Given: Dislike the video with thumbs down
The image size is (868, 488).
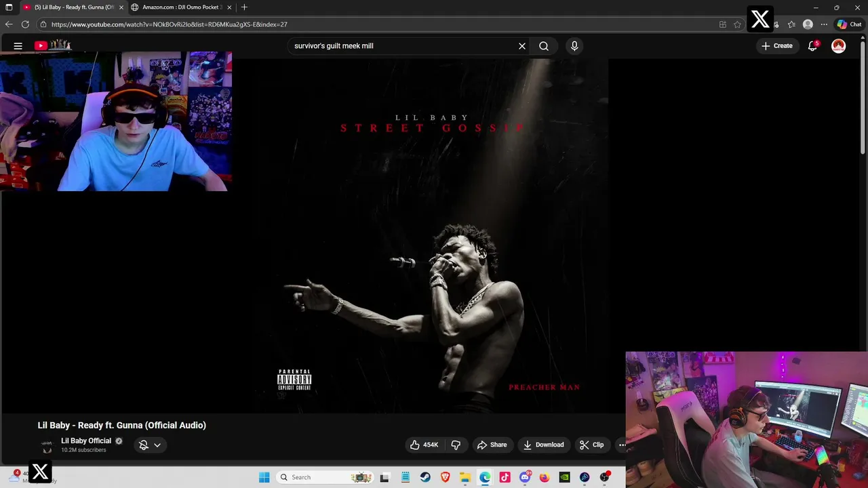Looking at the screenshot, I should click(x=456, y=445).
